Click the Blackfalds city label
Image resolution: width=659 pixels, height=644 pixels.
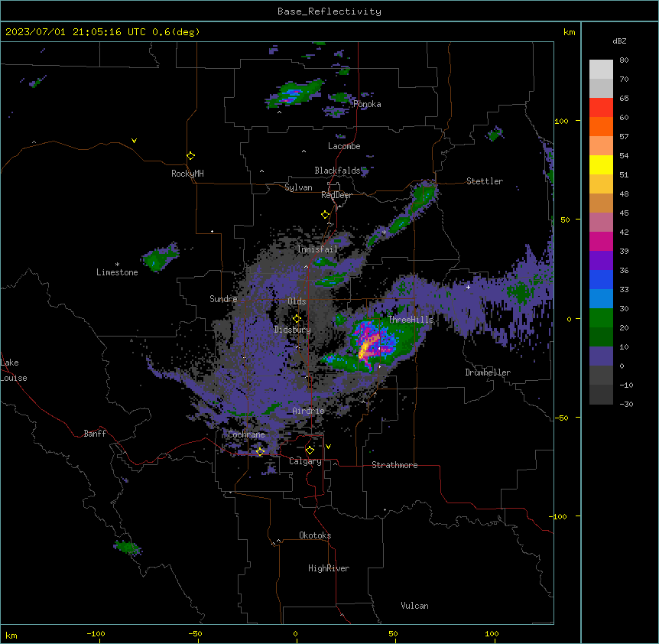337,171
